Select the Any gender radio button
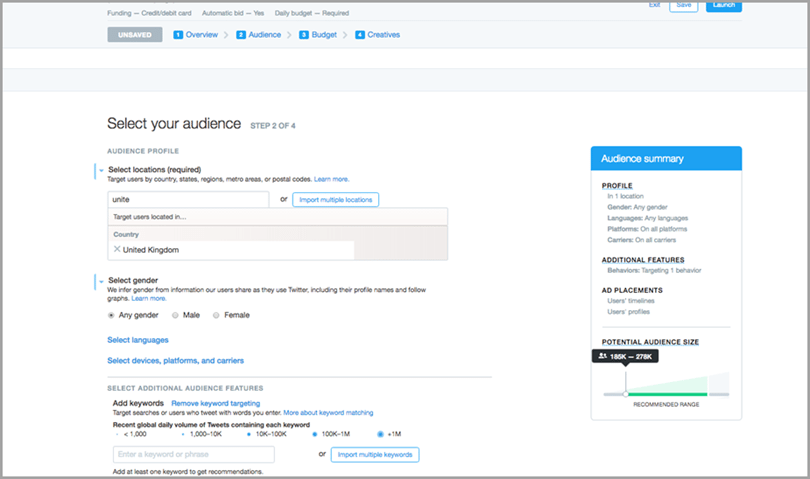This screenshot has width=810, height=479. tap(111, 315)
